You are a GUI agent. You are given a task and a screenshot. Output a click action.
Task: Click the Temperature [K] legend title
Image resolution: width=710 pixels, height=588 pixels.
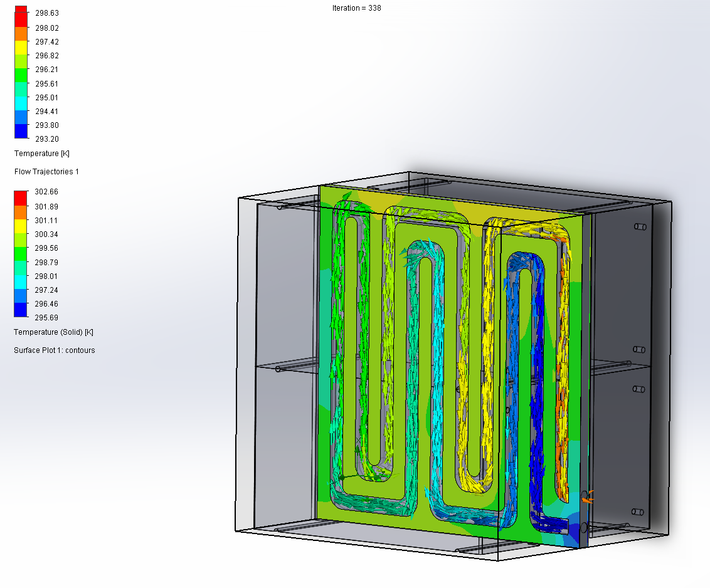[x=37, y=154]
